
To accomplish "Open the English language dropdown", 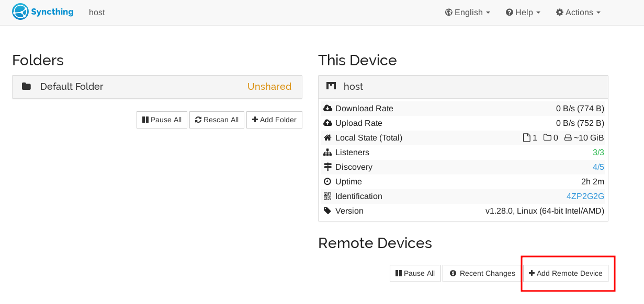I will (x=468, y=13).
